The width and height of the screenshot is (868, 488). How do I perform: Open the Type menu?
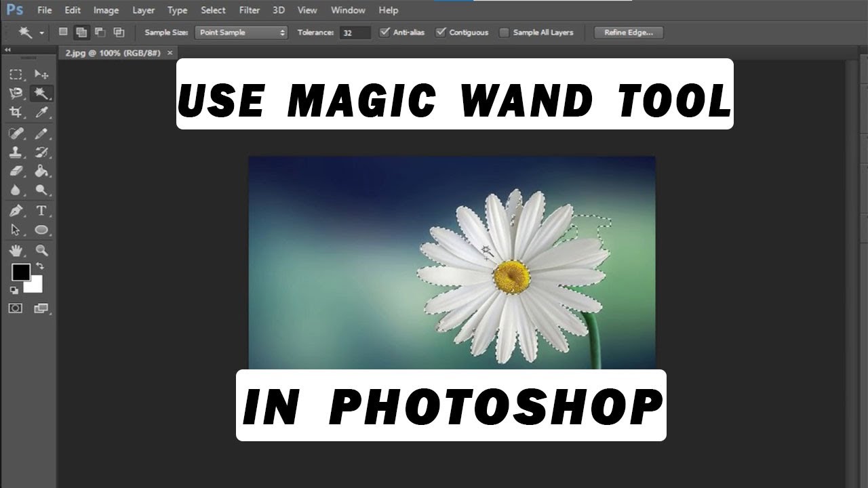click(x=177, y=10)
